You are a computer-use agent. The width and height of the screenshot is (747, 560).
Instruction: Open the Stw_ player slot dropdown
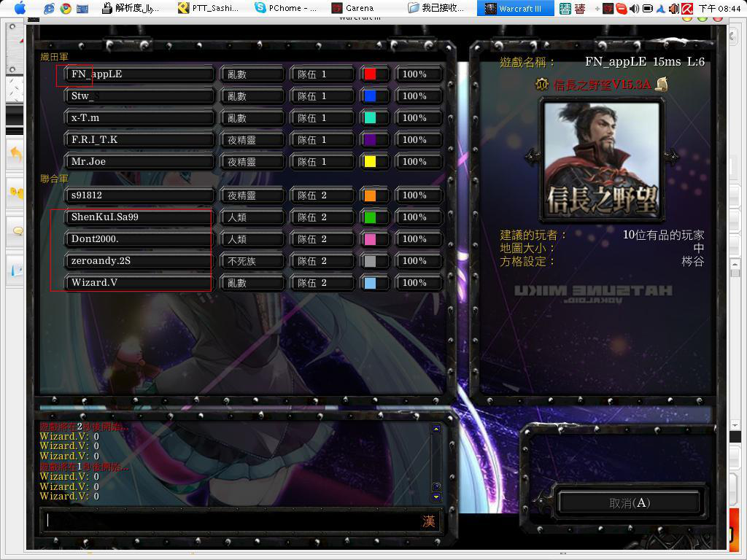click(139, 96)
